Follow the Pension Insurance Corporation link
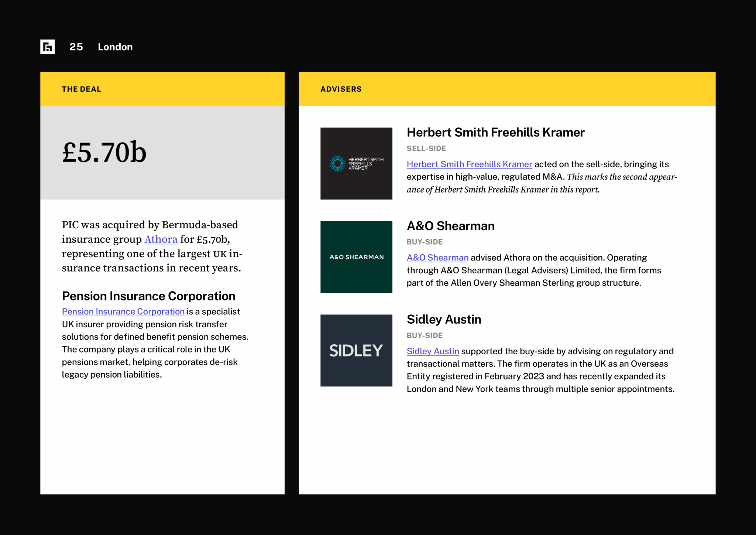 (x=123, y=311)
